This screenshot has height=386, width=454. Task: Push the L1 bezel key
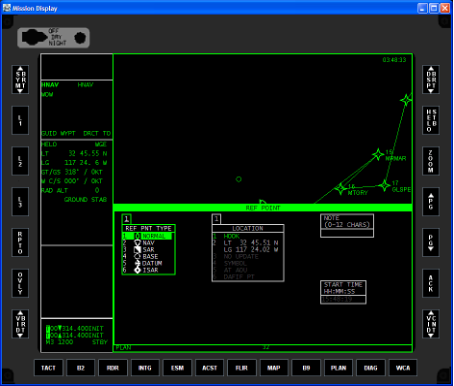coord(20,120)
